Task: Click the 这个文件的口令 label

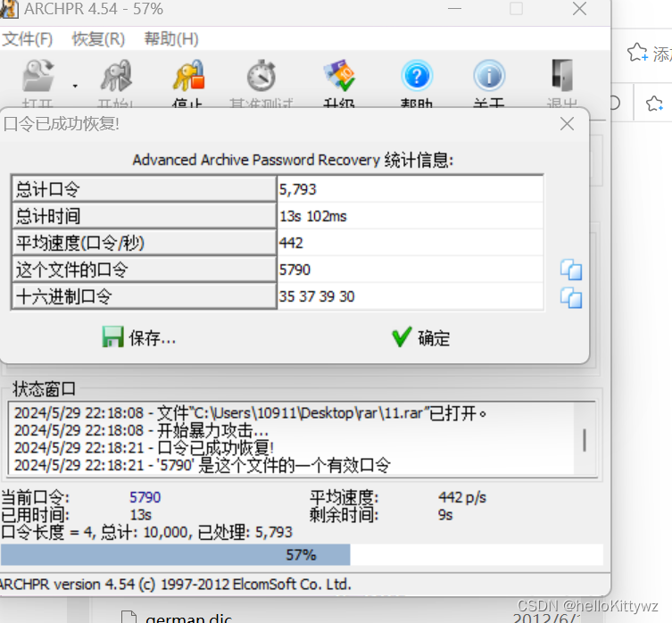Action: pos(144,270)
